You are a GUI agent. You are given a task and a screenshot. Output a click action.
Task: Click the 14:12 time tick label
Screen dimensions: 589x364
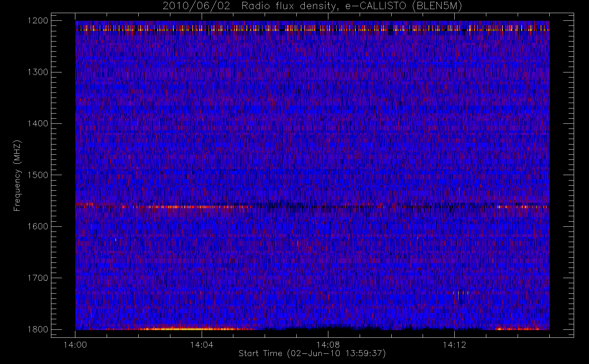pos(454,345)
